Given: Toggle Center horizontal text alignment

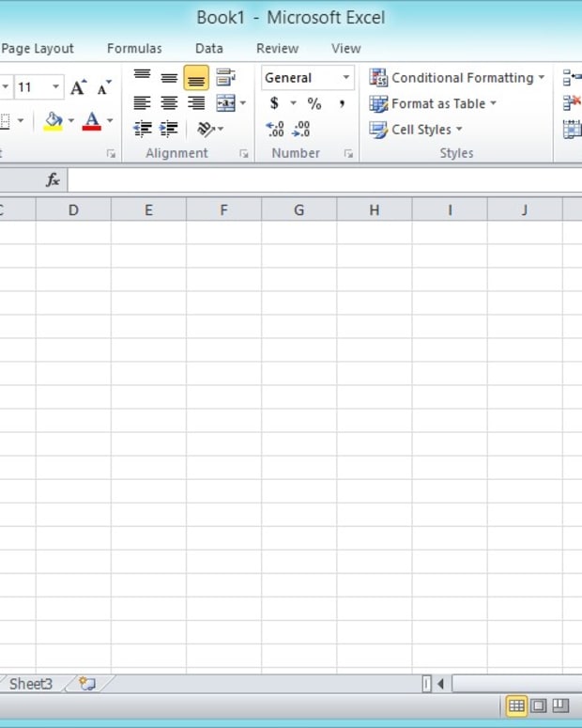Looking at the screenshot, I should click(169, 104).
